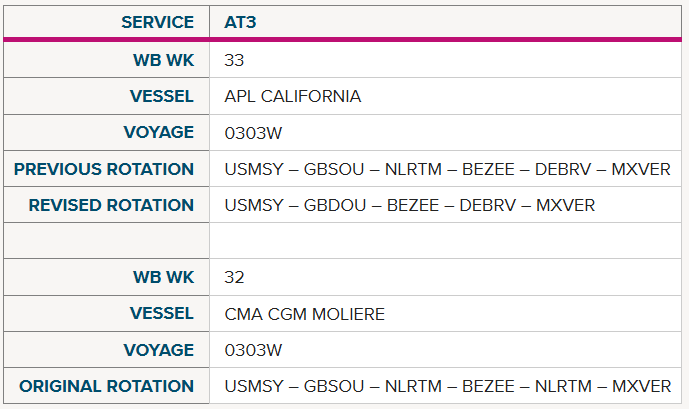Click the PREVIOUS ROTATION label
689x409 pixels.
pyautogui.click(x=104, y=169)
